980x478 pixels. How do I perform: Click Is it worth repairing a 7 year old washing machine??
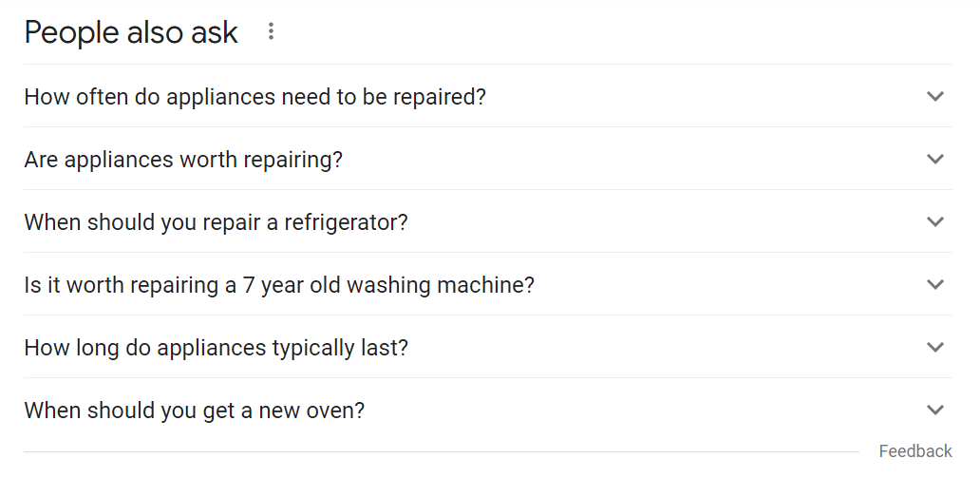click(488, 284)
